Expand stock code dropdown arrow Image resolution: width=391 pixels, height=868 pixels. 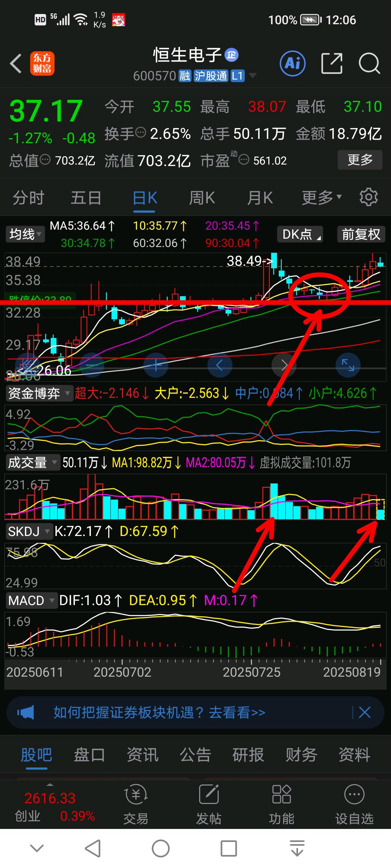click(x=252, y=75)
